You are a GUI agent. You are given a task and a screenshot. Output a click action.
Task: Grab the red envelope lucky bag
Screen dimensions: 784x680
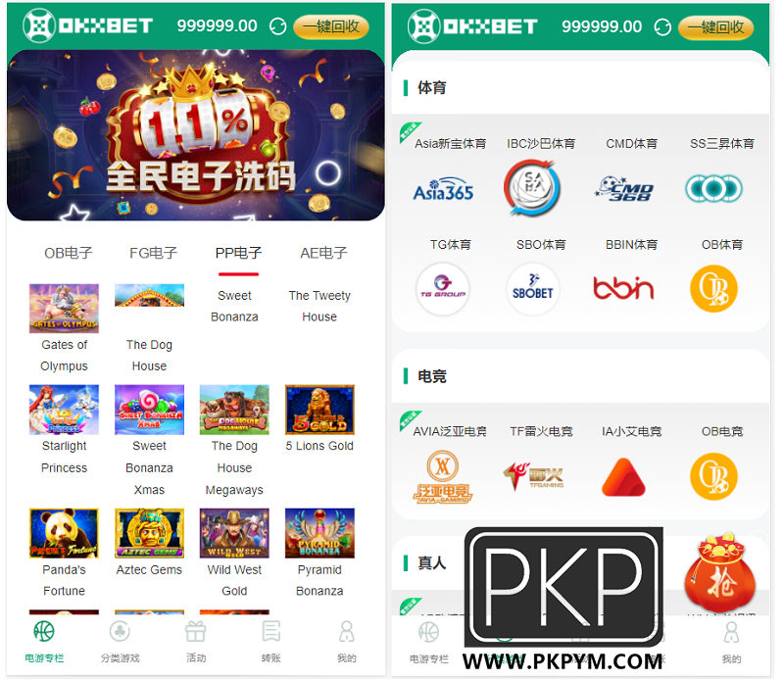[x=720, y=572]
